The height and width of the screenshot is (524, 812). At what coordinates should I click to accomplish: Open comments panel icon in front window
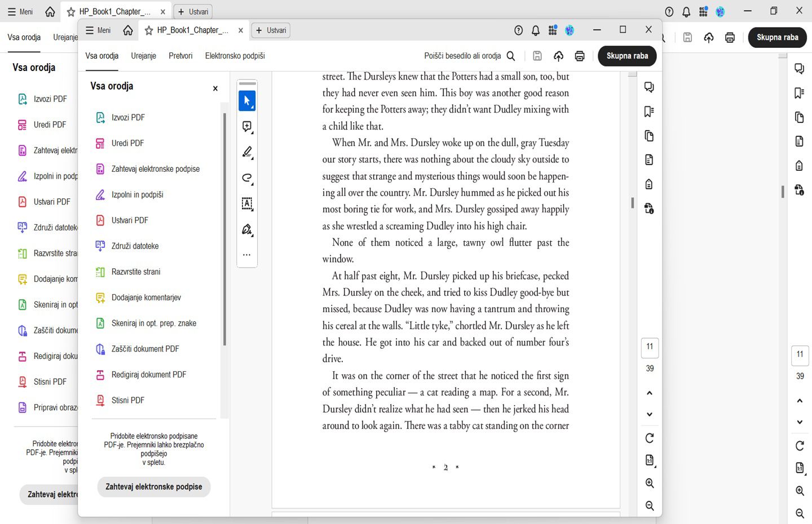649,87
